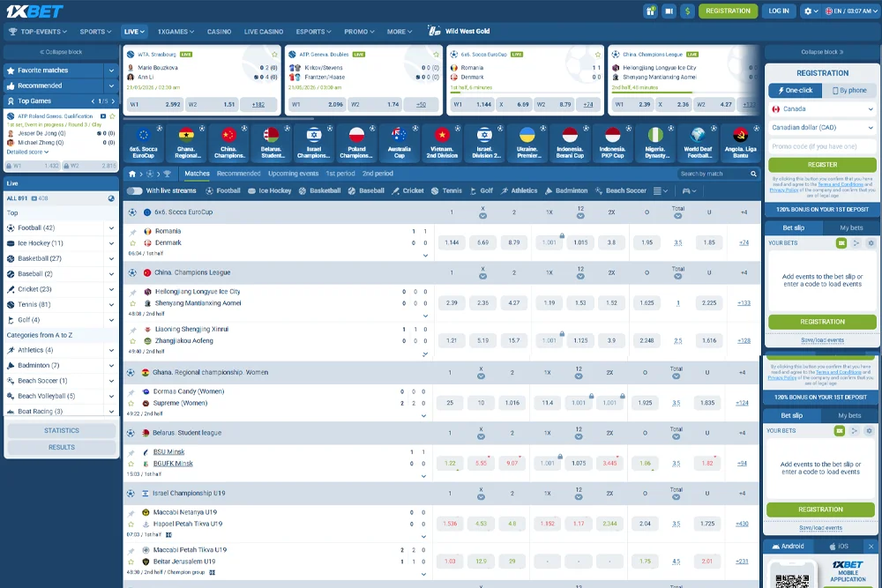Favorite the 6x6 Socca EuroCup card

point(597,55)
